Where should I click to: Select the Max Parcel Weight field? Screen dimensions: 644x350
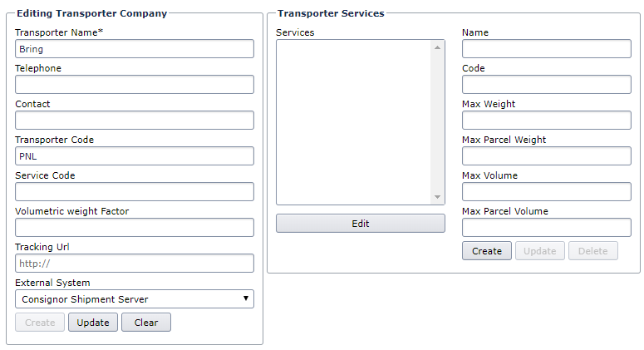pos(546,156)
